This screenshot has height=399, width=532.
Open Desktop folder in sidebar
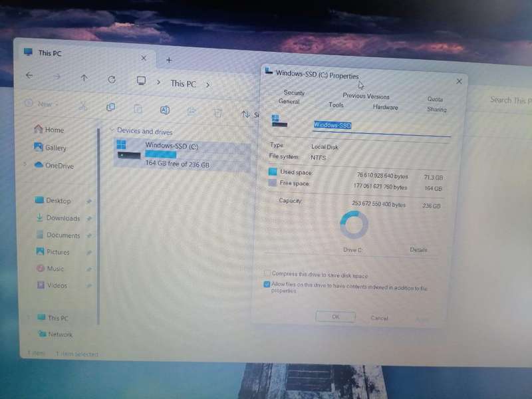tap(53, 200)
